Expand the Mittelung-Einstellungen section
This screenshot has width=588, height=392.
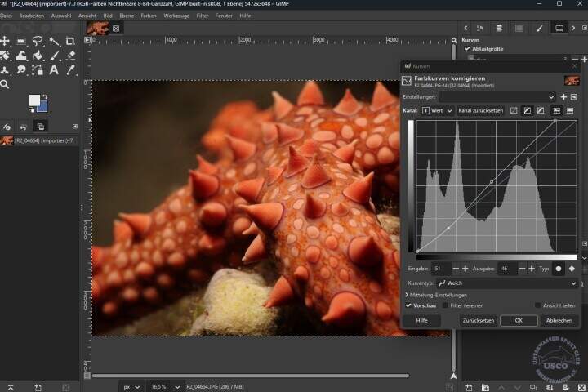click(437, 294)
